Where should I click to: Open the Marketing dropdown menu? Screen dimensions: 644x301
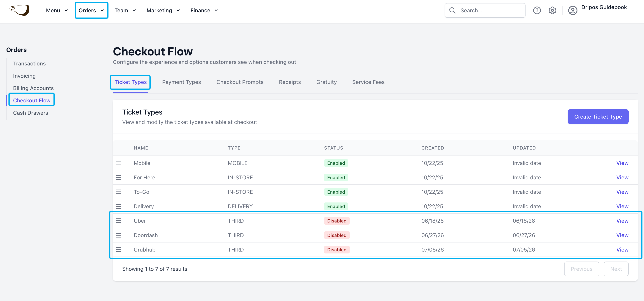[163, 11]
